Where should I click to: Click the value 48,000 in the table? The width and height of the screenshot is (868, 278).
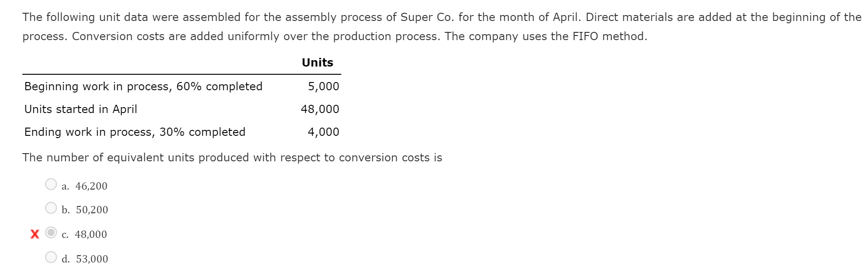[319, 109]
